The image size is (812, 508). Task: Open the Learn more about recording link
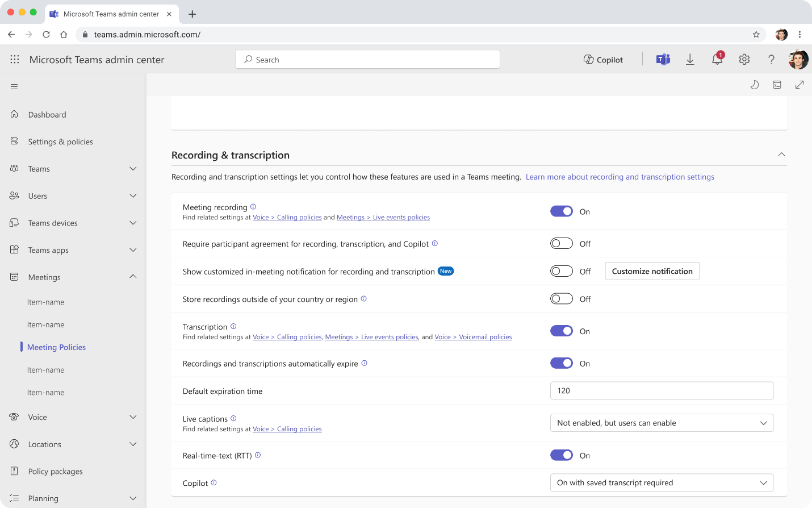point(620,177)
